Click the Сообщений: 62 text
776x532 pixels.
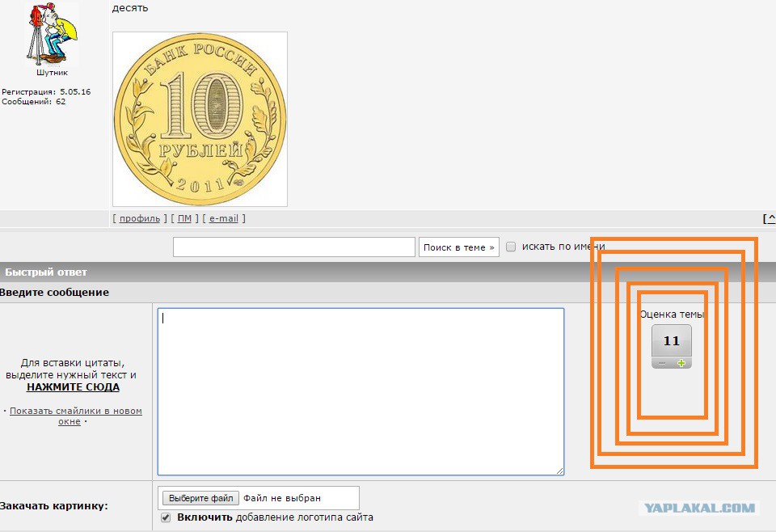pos(34,101)
